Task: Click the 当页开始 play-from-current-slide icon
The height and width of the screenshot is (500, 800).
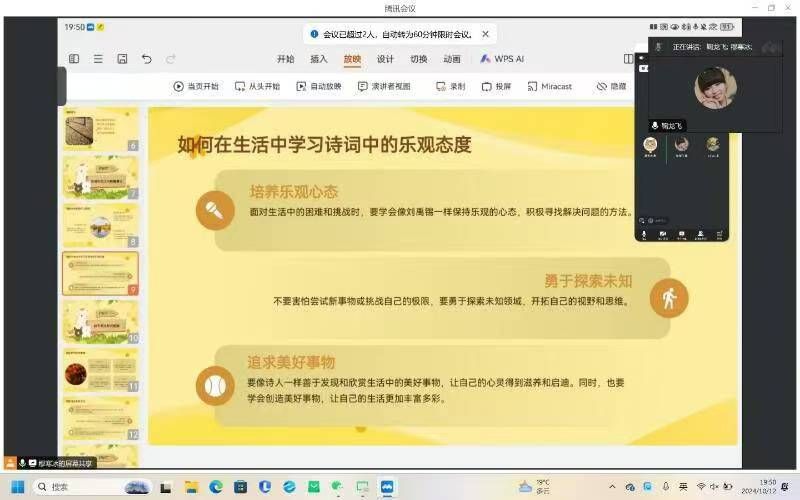Action: click(179, 87)
